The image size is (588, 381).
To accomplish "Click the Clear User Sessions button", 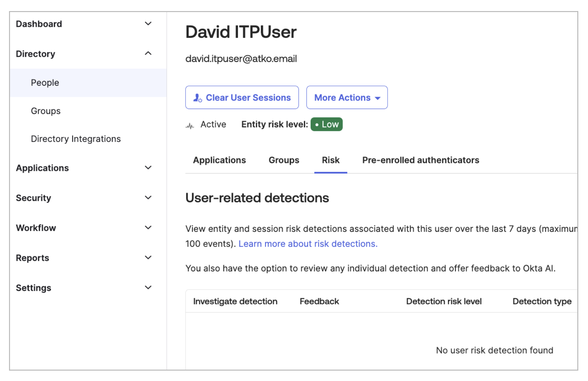I will tap(242, 97).
